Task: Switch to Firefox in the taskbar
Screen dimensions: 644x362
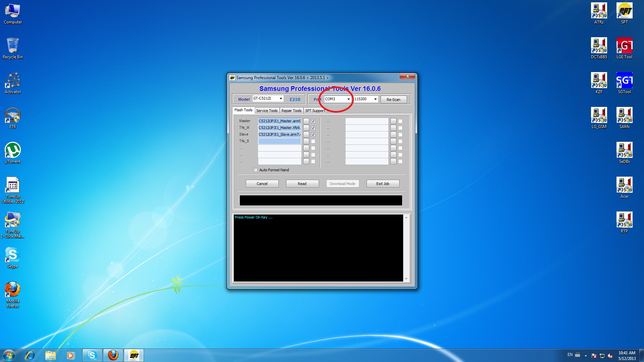Action: point(113,355)
